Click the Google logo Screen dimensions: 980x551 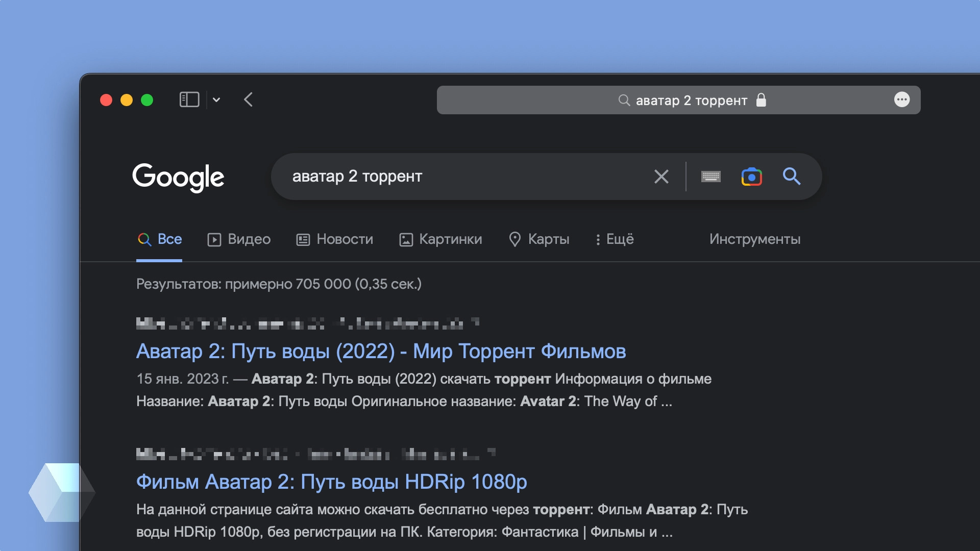click(178, 178)
